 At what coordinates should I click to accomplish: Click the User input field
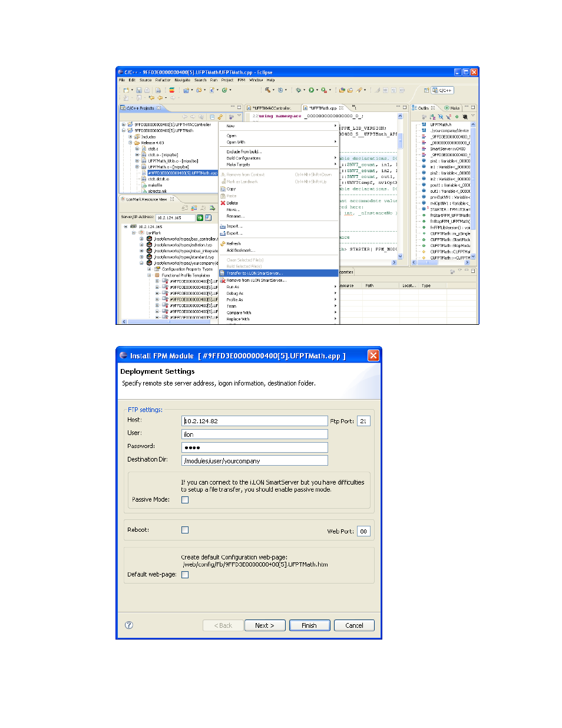pyautogui.click(x=254, y=434)
